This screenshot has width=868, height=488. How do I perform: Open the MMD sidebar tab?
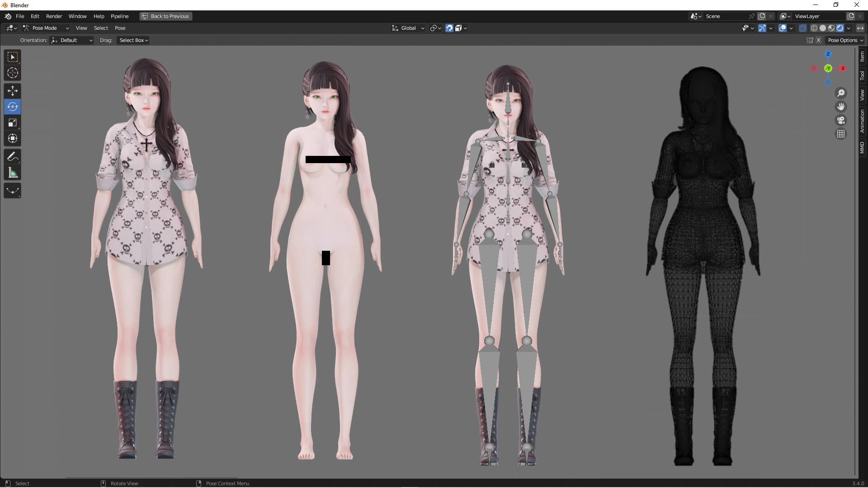(862, 148)
